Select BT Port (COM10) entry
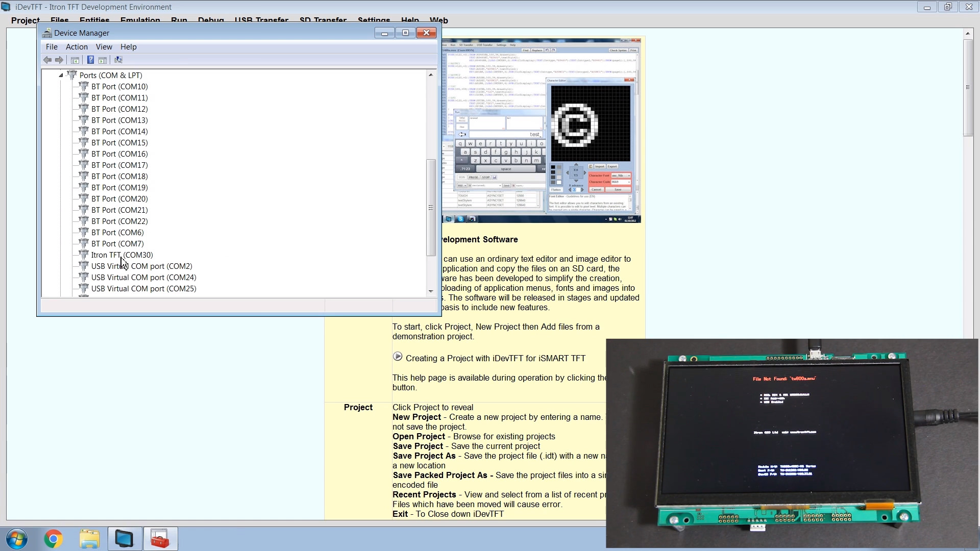This screenshot has height=551, width=980. 119,87
